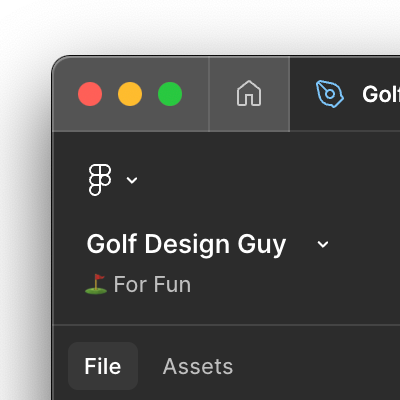Select the Golf file tab with pen icon
This screenshot has width=400, height=400.
(x=345, y=94)
